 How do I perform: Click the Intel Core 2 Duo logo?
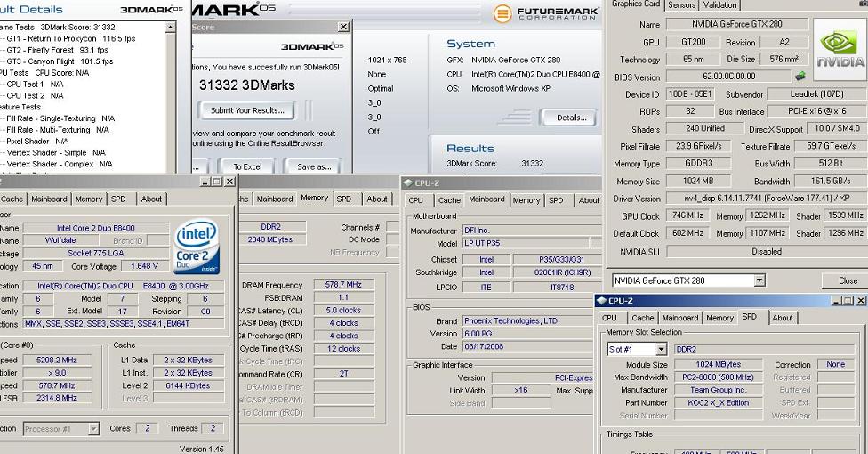[x=197, y=246]
